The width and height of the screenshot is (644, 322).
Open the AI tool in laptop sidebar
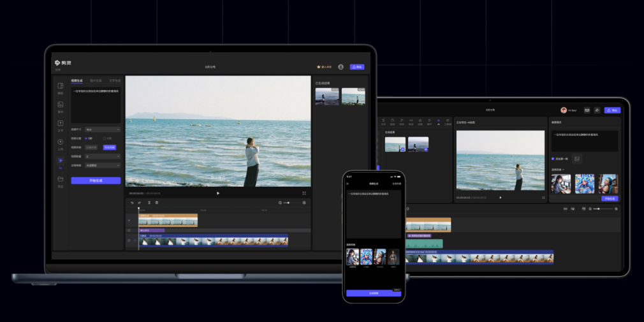61,161
